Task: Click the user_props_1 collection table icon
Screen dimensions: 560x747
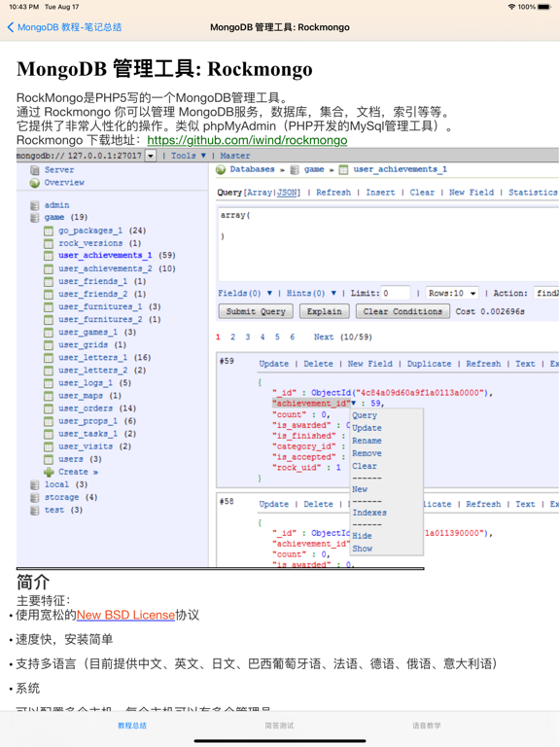Action: pyautogui.click(x=49, y=421)
